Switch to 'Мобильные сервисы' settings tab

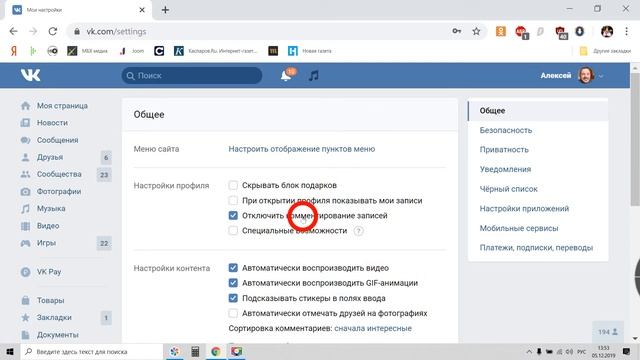(x=519, y=228)
